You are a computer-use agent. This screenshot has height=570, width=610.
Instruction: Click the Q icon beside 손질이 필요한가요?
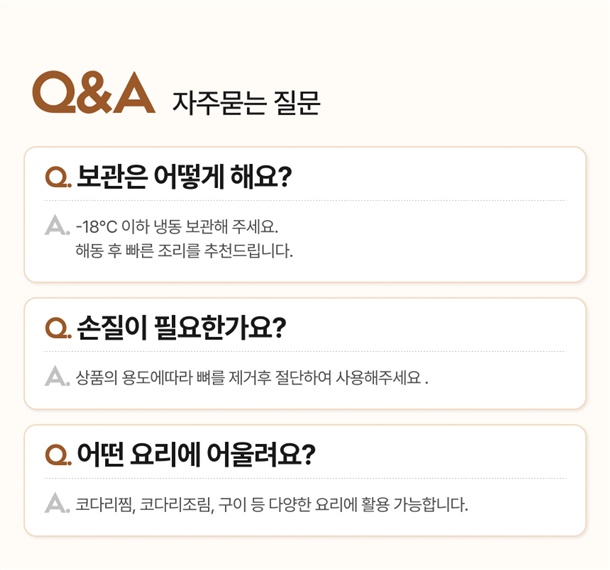58,328
